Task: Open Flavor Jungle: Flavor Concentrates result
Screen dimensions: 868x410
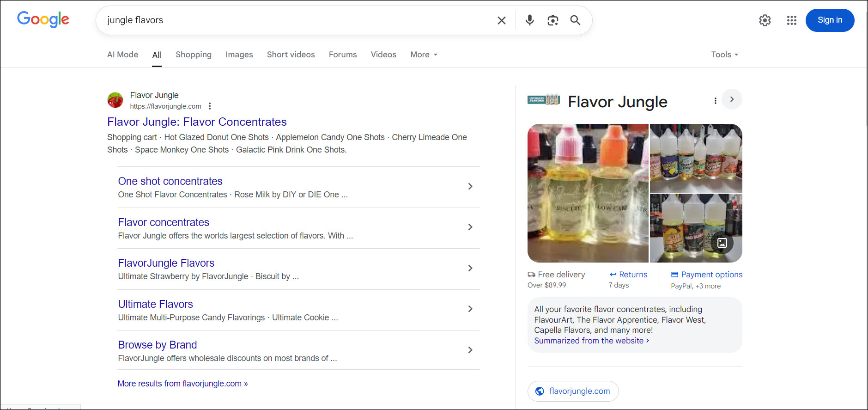Action: click(197, 122)
